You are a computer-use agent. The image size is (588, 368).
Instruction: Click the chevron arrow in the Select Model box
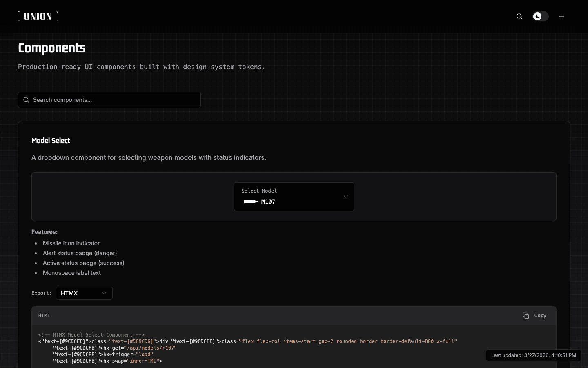[346, 197]
